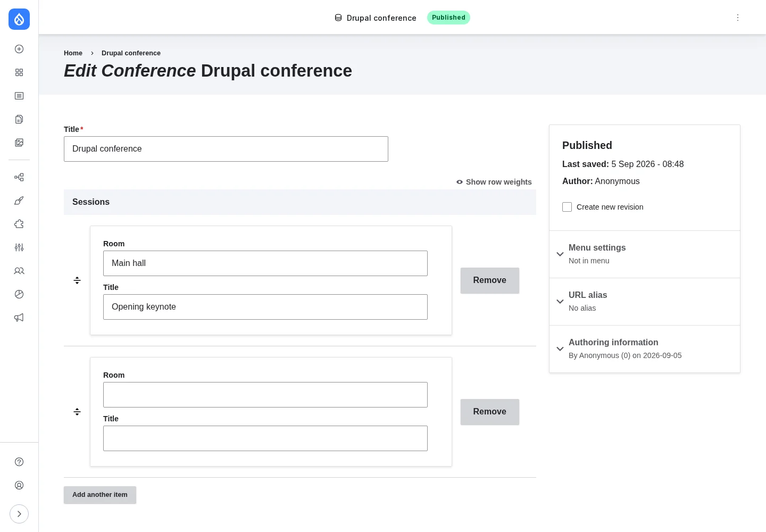Click the empty Title field in second session
This screenshot has width=766, height=532.
pyautogui.click(x=265, y=438)
